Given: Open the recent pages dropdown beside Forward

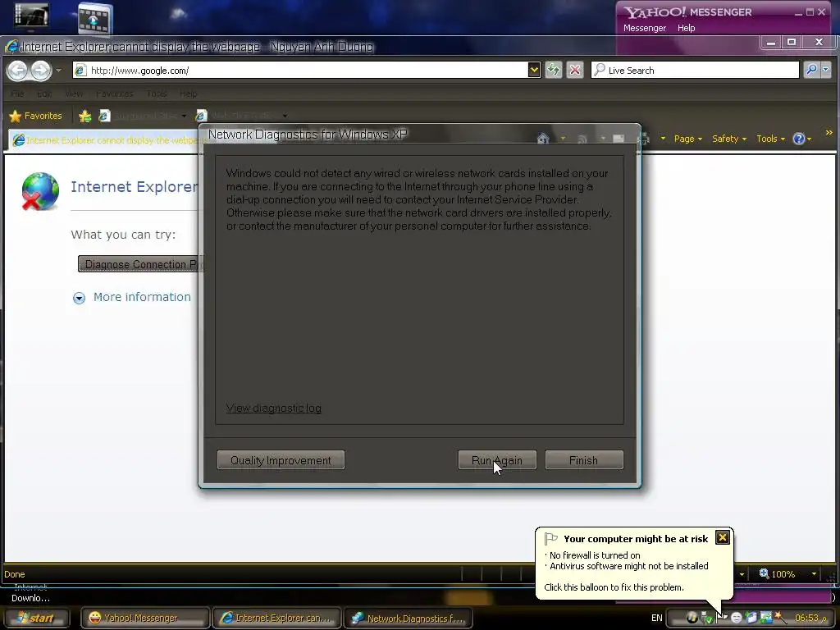Looking at the screenshot, I should click(58, 71).
